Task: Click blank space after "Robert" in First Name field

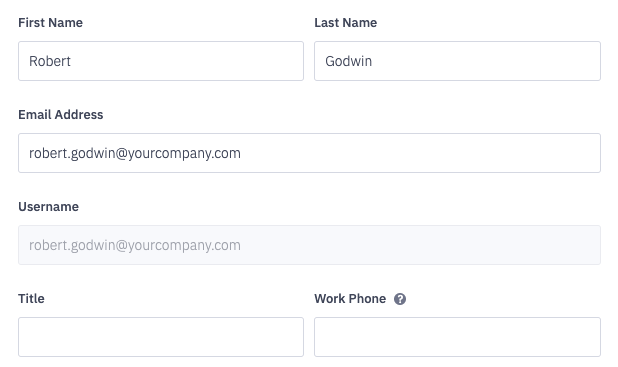Action: pos(187,61)
